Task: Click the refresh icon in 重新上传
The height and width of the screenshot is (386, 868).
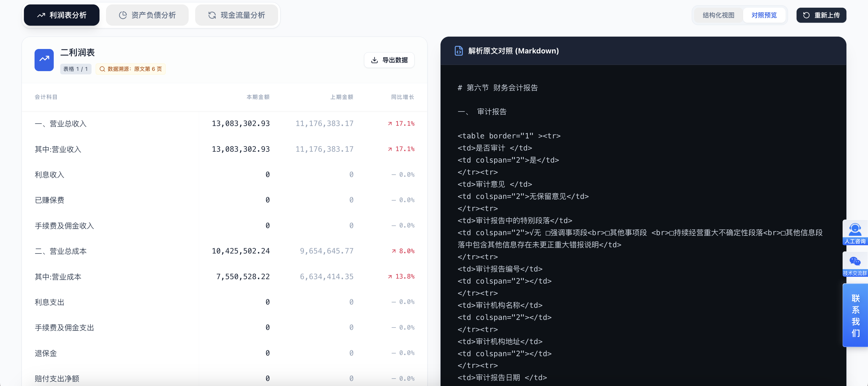Action: [806, 16]
